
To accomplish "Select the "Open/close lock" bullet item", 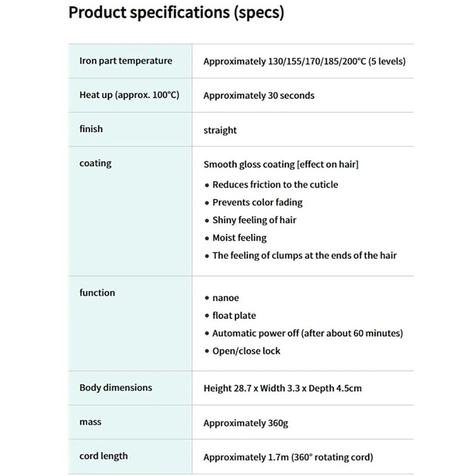I will tap(246, 351).
